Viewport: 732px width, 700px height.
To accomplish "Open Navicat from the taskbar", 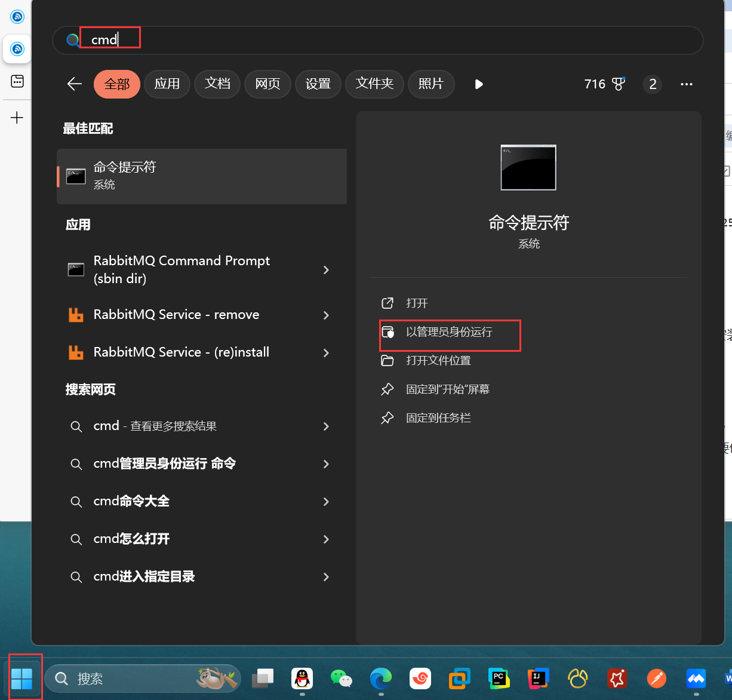I will click(577, 678).
